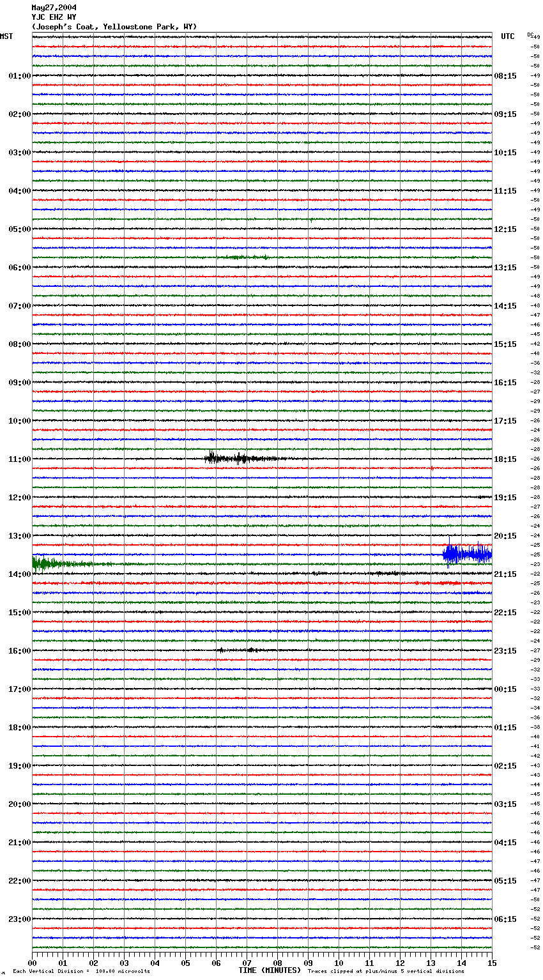
Task: Click the 05:15 UTC time label
Action: (505, 881)
